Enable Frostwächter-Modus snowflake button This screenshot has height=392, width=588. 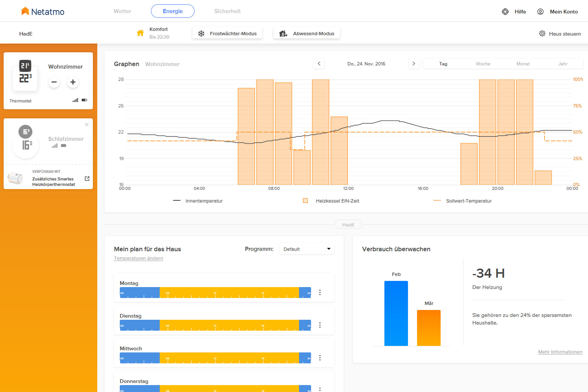pyautogui.click(x=227, y=33)
